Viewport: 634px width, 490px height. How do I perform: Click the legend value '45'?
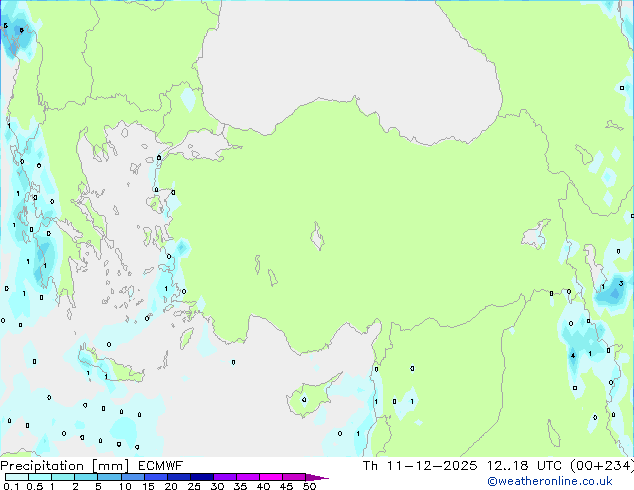(x=286, y=486)
